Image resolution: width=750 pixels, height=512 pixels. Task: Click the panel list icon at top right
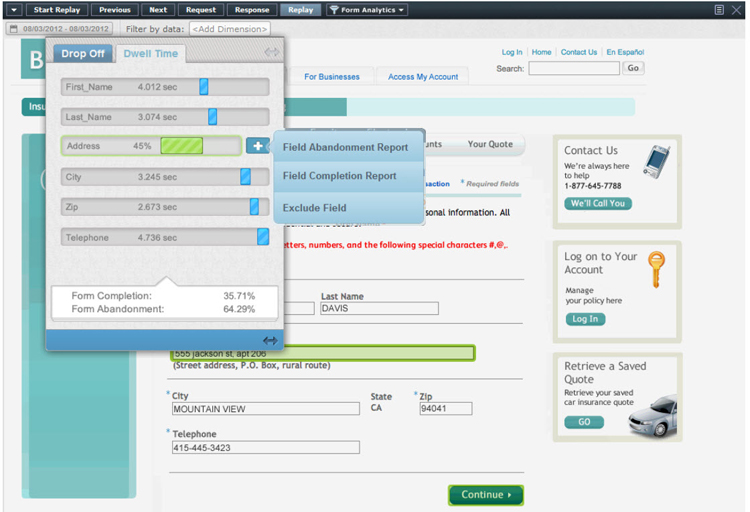(719, 10)
